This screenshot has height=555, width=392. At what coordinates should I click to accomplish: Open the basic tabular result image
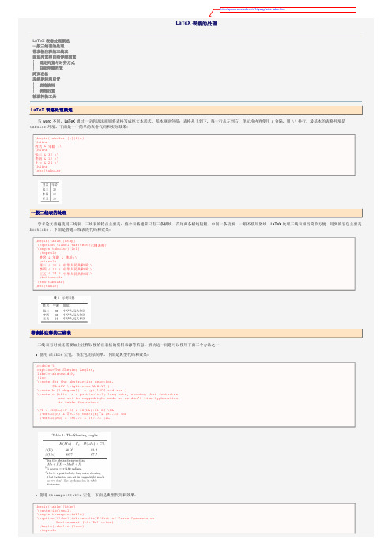tap(51, 192)
